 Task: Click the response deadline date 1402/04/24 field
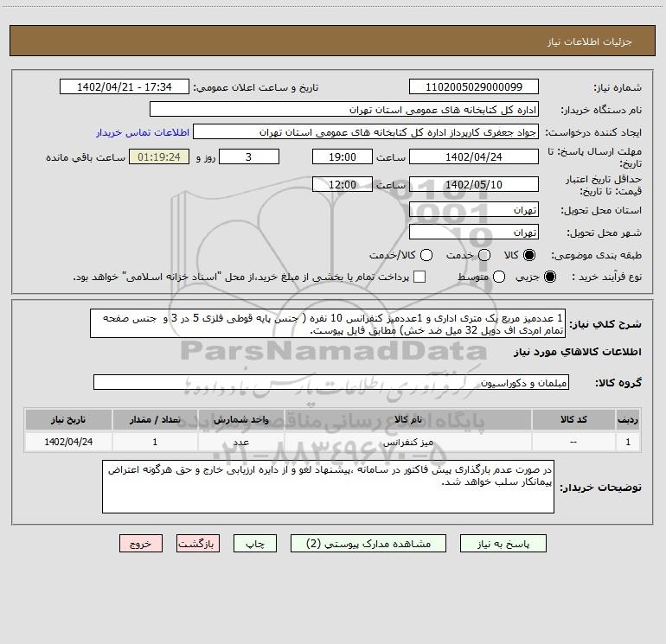474,156
